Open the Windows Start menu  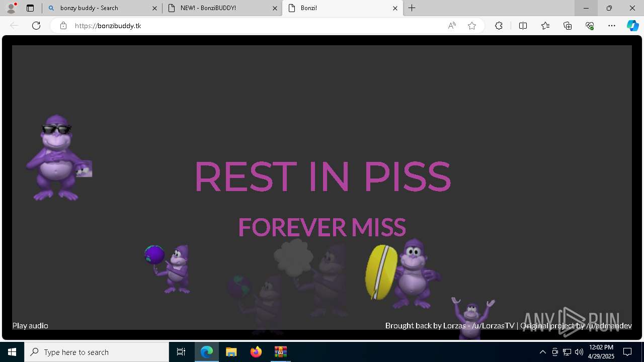[x=12, y=352]
